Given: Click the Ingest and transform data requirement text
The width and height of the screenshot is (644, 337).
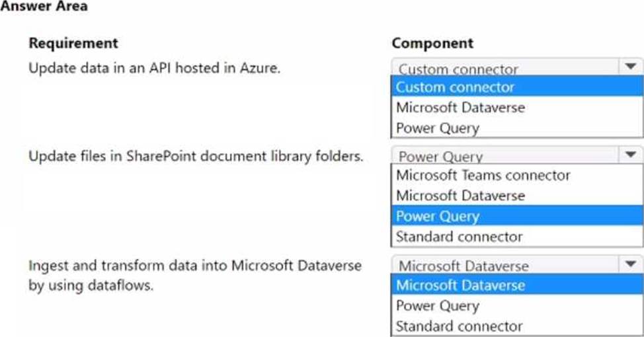Looking at the screenshot, I should (x=195, y=275).
